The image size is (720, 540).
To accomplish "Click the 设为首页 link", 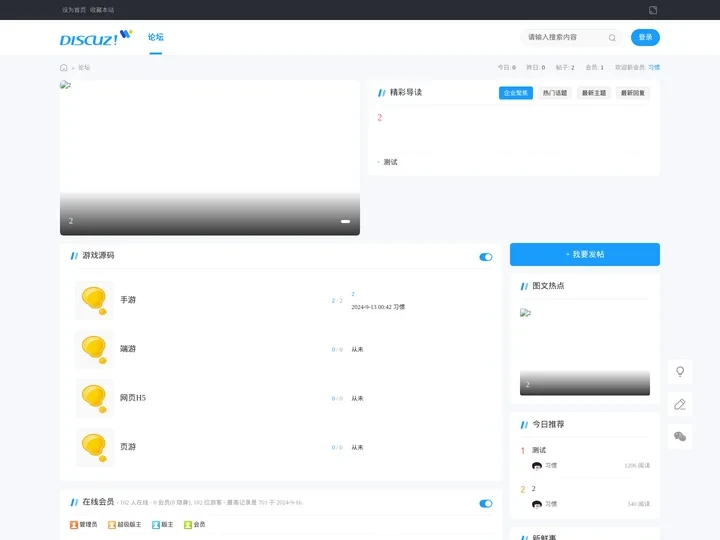I will (74, 10).
